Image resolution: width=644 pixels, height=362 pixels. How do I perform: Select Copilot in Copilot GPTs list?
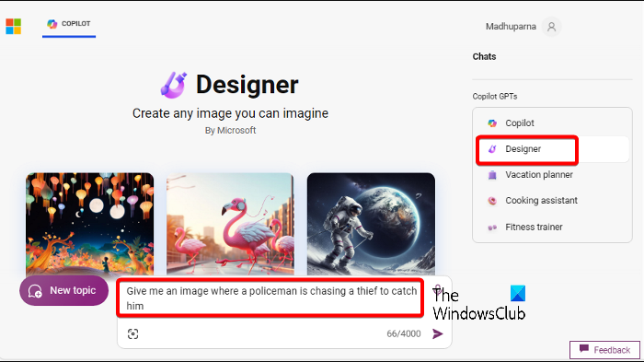click(x=552, y=123)
